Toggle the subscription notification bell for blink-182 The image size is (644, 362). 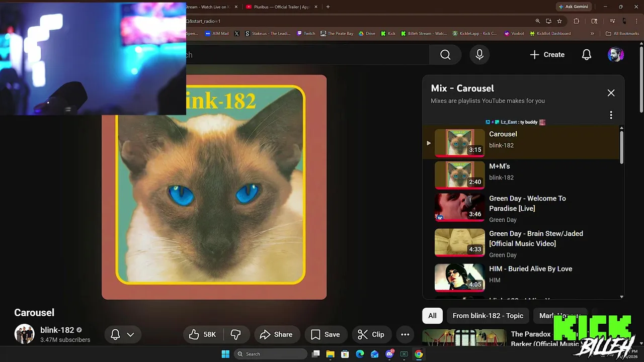pyautogui.click(x=115, y=334)
